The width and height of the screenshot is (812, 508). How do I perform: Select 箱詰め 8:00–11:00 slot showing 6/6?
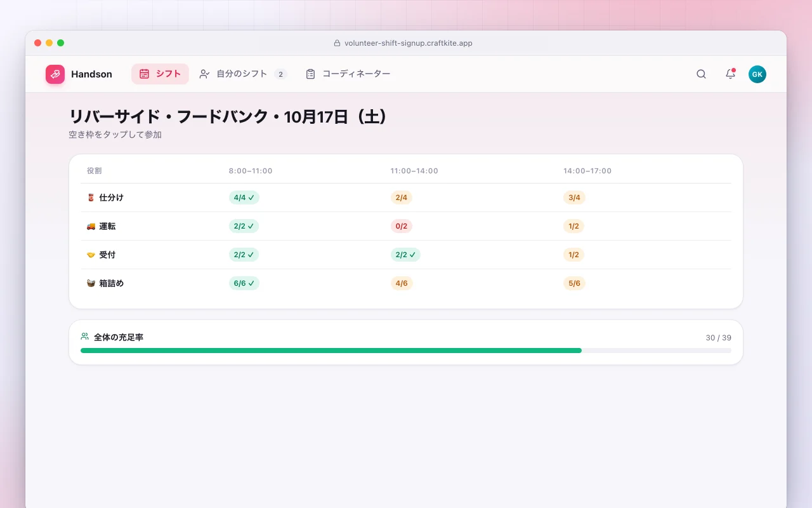pos(244,283)
